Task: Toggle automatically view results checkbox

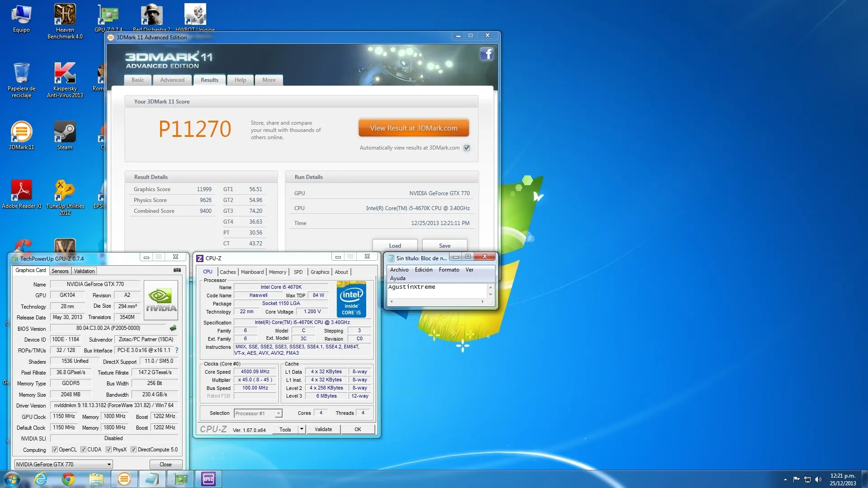Action: [467, 148]
